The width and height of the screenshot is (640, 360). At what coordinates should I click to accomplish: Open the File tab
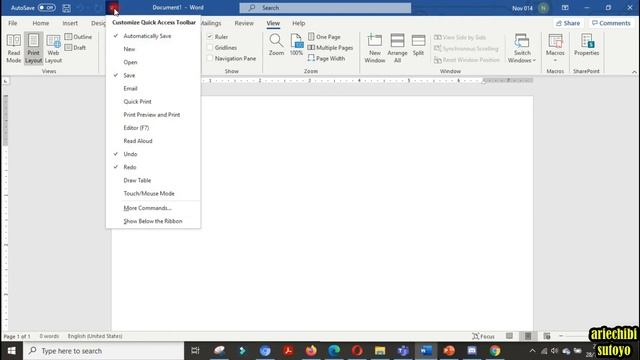(13, 23)
